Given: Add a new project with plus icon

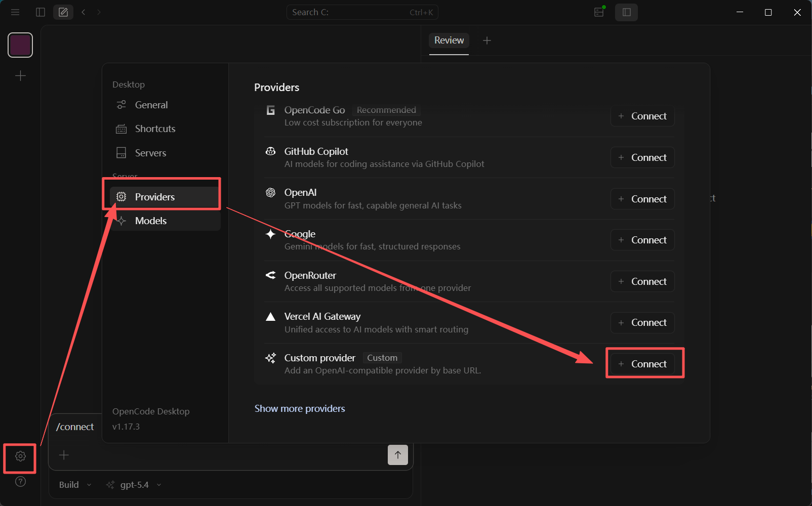Looking at the screenshot, I should click(x=20, y=76).
